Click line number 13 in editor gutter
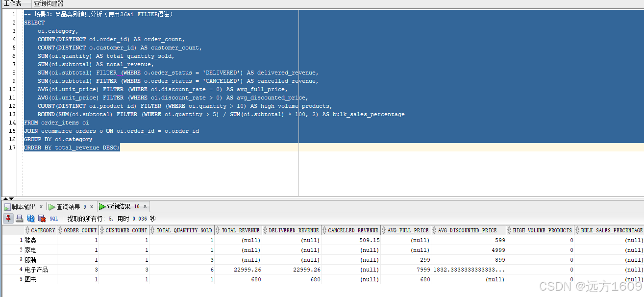 point(13,114)
